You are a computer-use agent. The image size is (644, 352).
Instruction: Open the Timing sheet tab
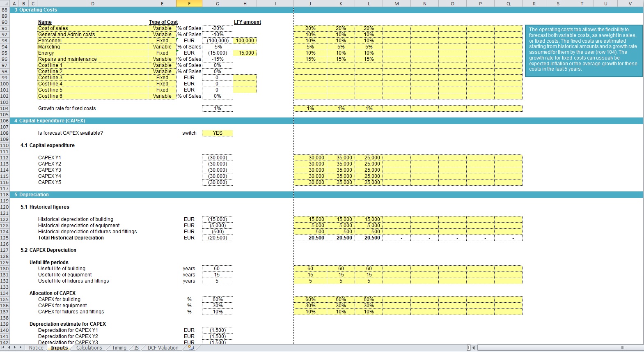[119, 348]
